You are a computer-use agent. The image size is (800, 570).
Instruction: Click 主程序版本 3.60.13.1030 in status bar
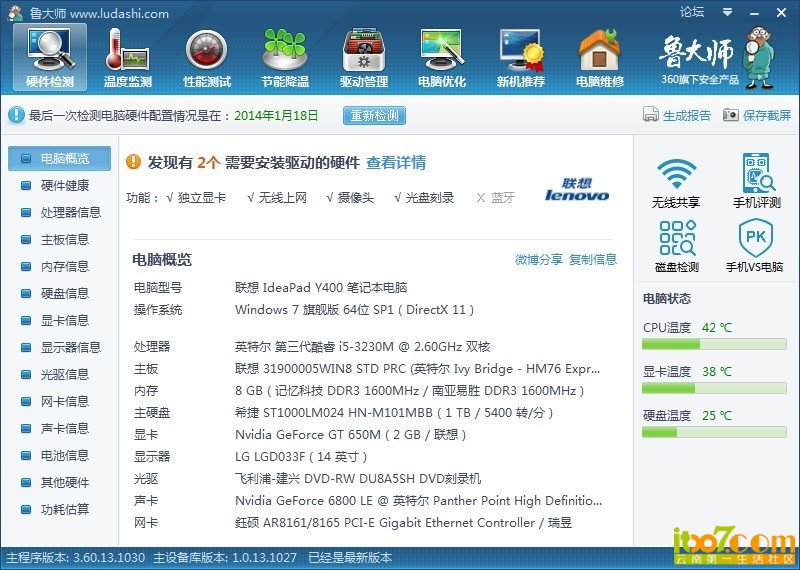[76, 558]
